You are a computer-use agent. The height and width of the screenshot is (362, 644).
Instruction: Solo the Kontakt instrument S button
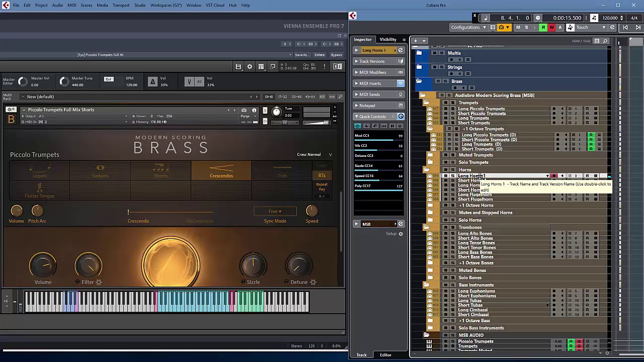[265, 111]
